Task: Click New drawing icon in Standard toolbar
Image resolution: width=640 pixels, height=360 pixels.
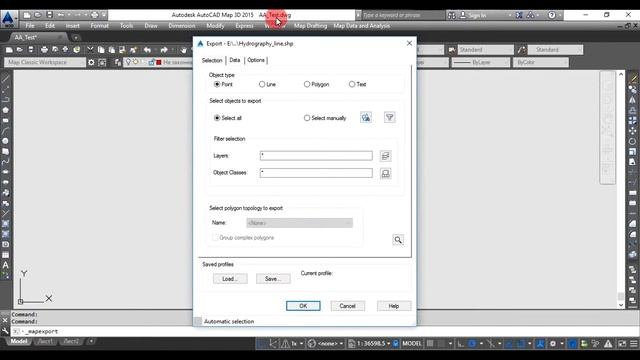Action: click(x=9, y=50)
